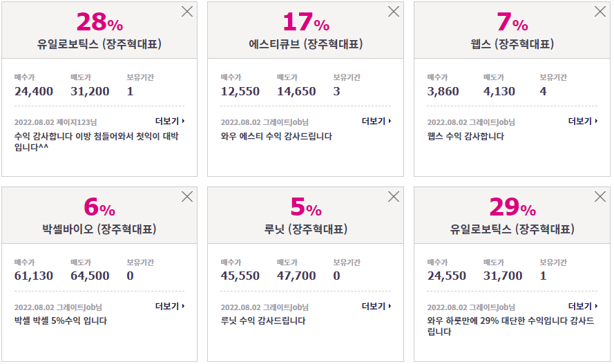Close the 29% 유일로보틱스 card

[x=600, y=196]
